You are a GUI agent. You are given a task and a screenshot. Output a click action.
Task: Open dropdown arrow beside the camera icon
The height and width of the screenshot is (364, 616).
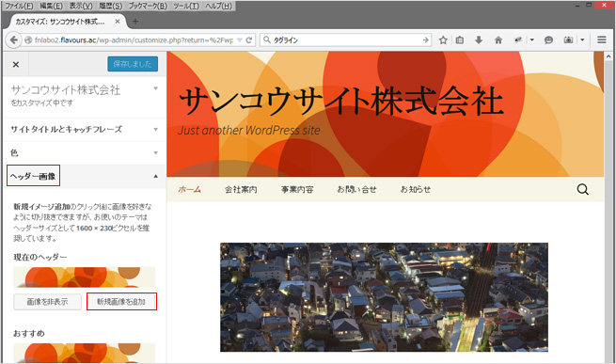point(582,40)
